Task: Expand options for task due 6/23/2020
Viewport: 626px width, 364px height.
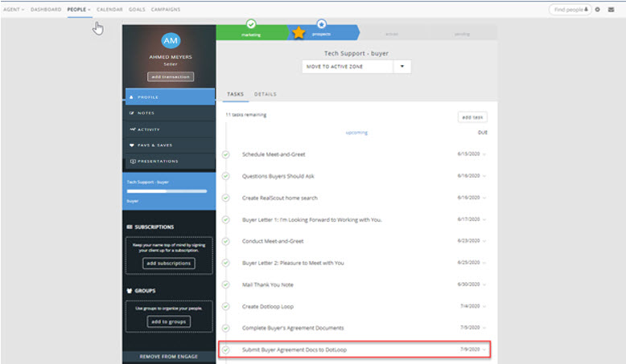Action: [484, 241]
